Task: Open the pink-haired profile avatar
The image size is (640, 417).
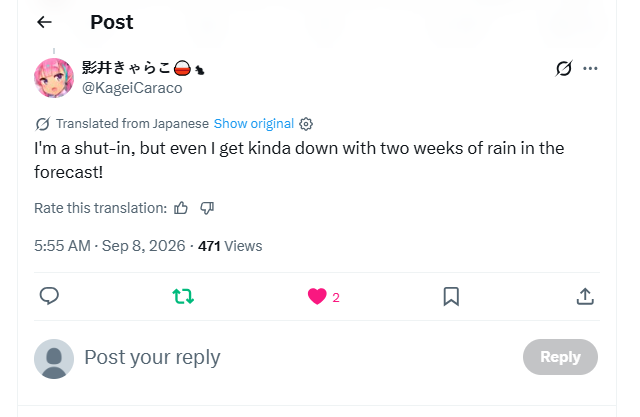Action: pos(54,78)
